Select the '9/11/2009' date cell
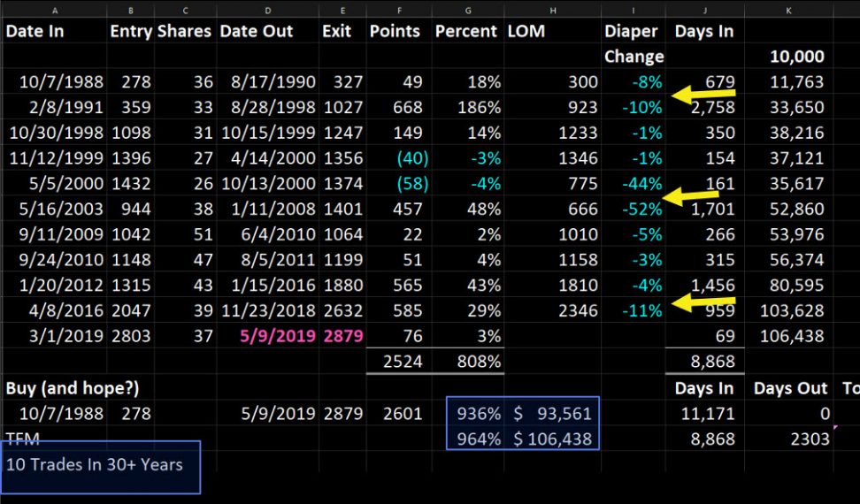The width and height of the screenshot is (860, 504). (x=54, y=234)
